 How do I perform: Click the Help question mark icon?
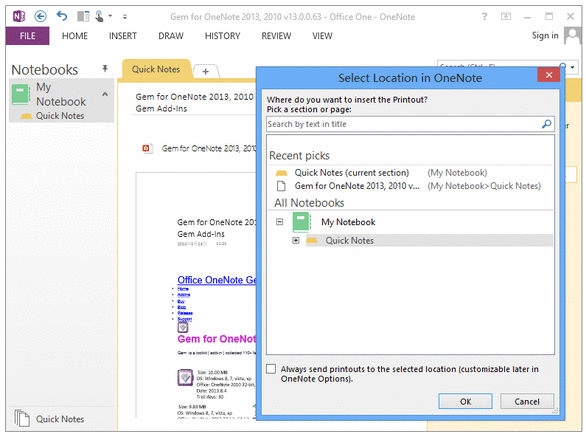484,16
